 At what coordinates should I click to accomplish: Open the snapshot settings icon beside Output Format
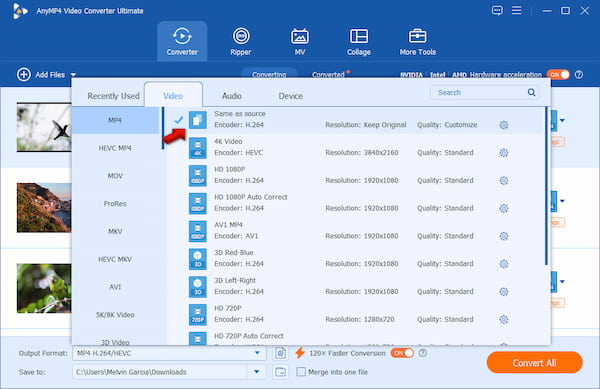click(280, 353)
